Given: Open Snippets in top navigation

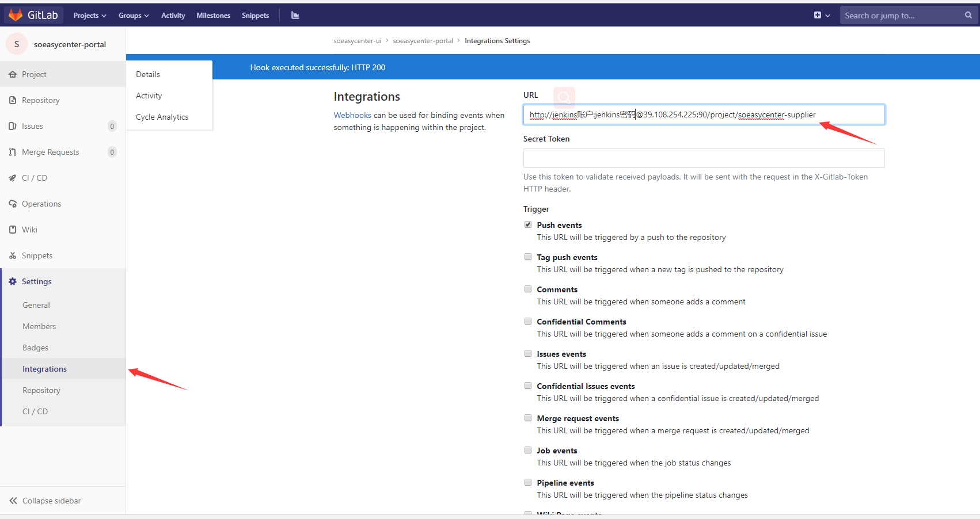Looking at the screenshot, I should [255, 16].
